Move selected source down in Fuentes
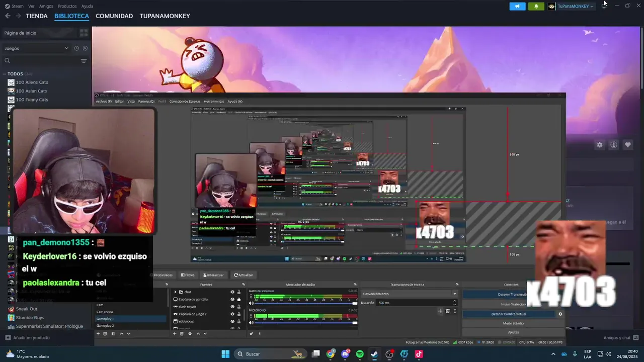 205,333
